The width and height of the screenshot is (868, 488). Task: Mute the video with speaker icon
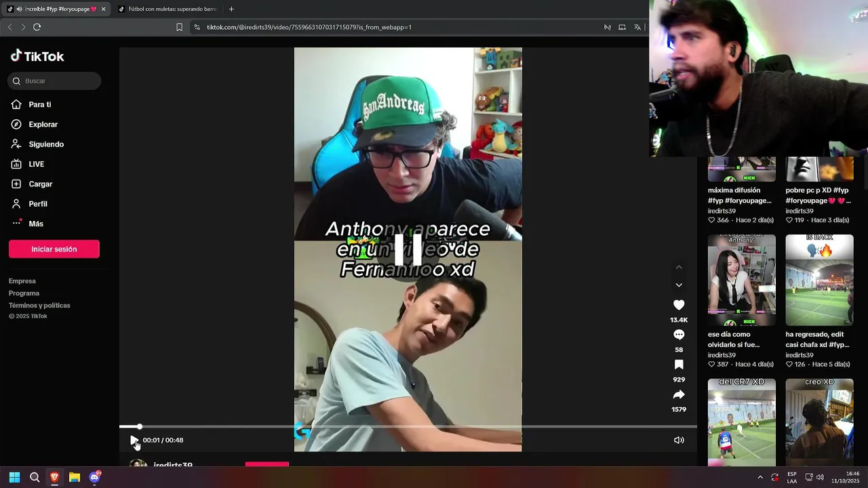[679, 441]
